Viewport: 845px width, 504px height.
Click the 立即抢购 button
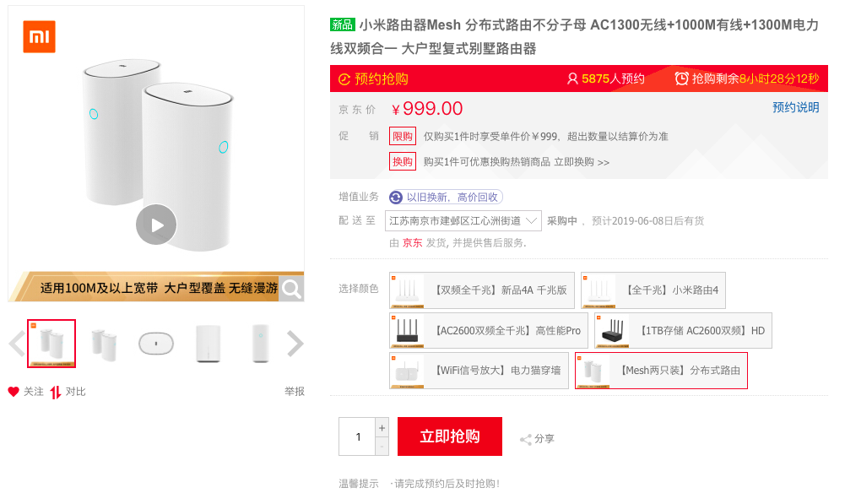tap(449, 436)
